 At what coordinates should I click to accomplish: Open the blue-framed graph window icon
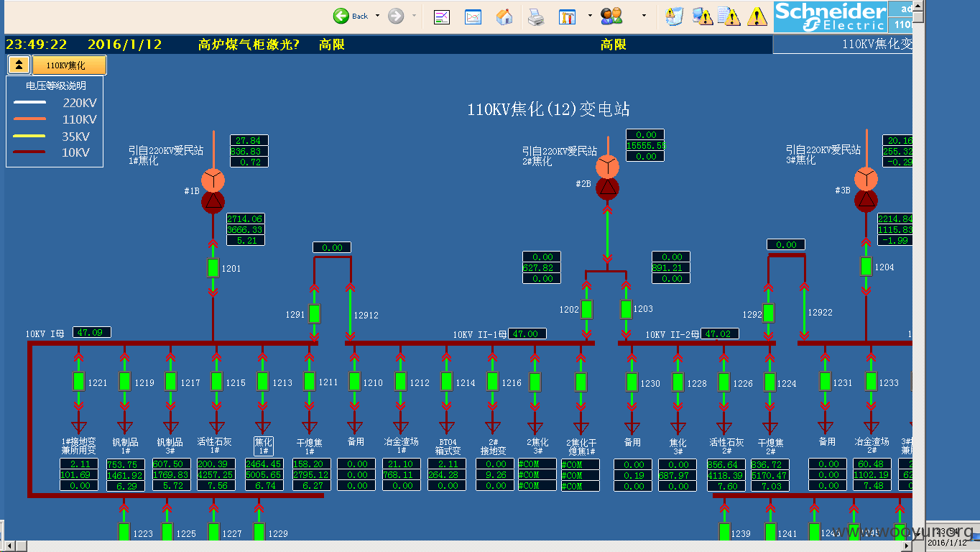point(473,16)
